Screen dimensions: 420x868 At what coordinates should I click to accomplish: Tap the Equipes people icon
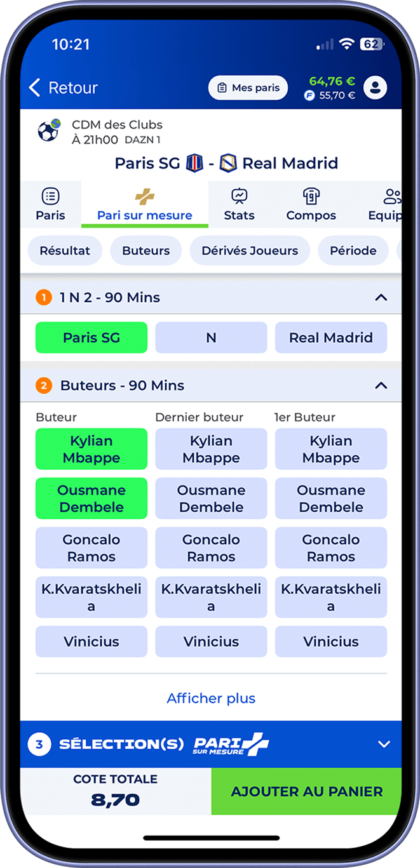[x=393, y=196]
